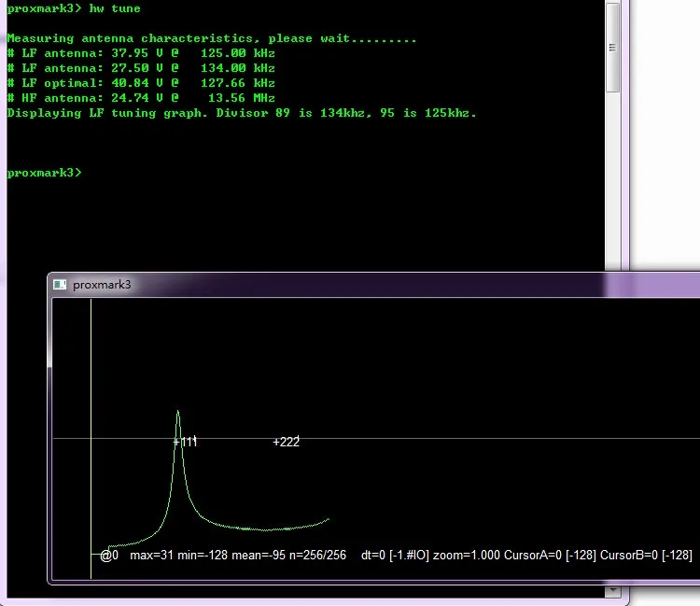
Task: Click the 'mean=-95' statistic text
Action: tap(259, 555)
